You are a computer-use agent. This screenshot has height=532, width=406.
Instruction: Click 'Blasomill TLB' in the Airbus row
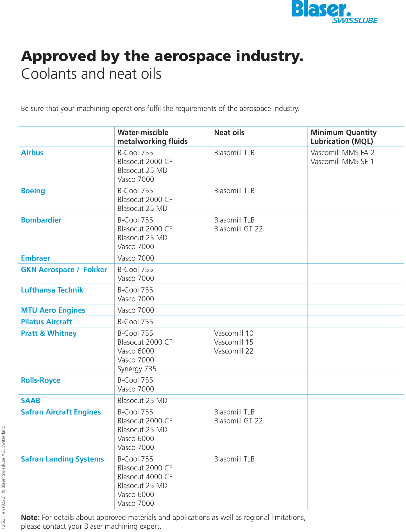tap(234, 153)
